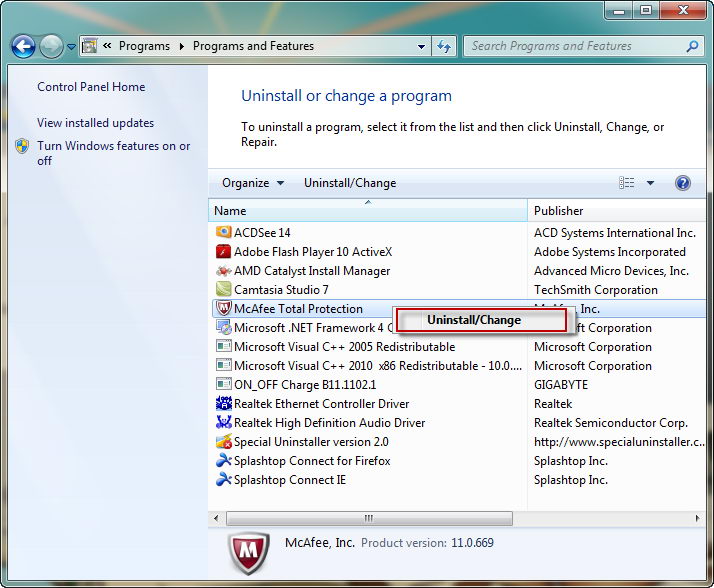Select Camtasia Studio 7 row
Image resolution: width=714 pixels, height=588 pixels.
coord(459,290)
